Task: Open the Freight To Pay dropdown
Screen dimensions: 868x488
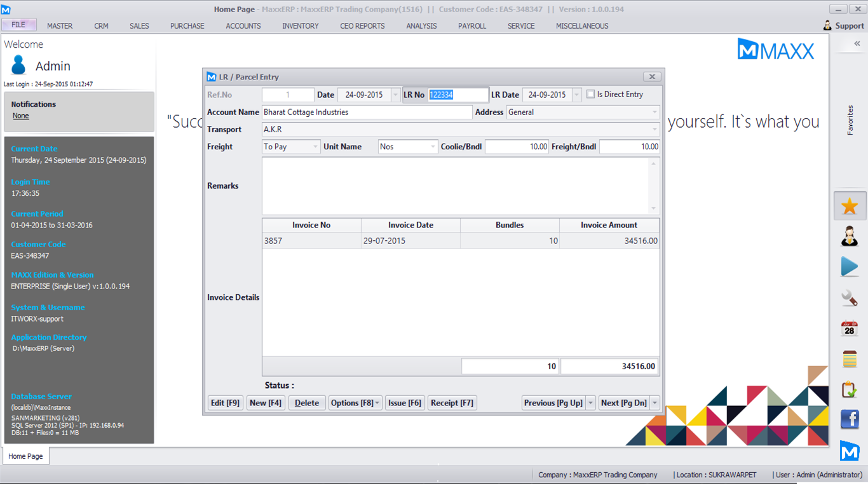Action: pyautogui.click(x=315, y=147)
